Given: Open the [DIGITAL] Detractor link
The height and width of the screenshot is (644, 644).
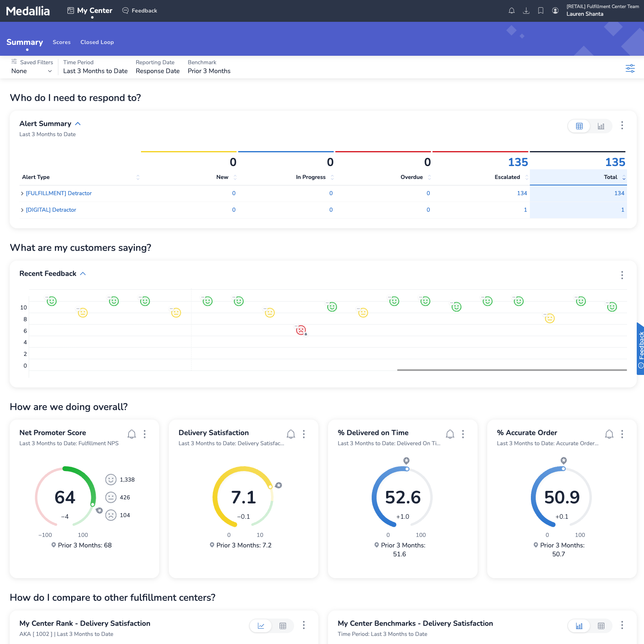Looking at the screenshot, I should tap(51, 210).
